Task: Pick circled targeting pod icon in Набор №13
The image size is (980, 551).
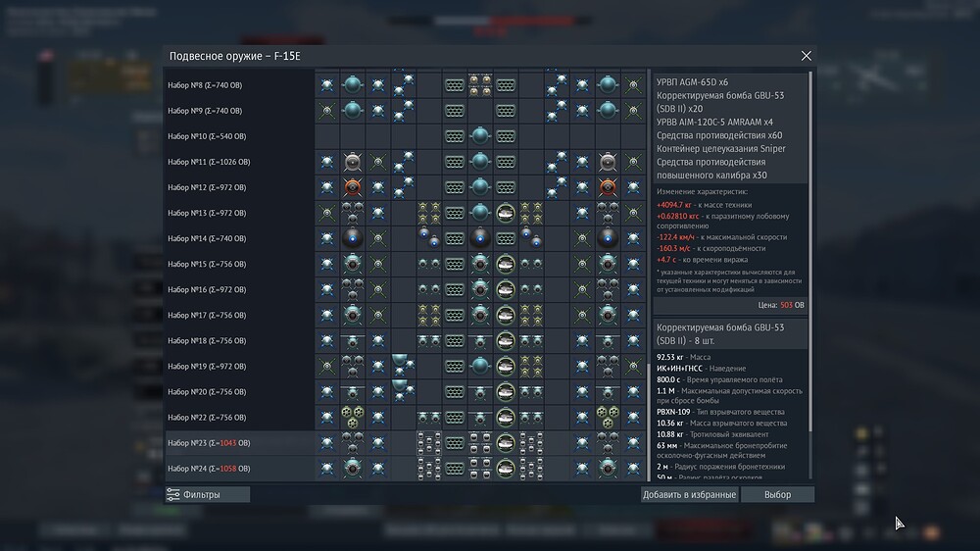Action: click(506, 213)
